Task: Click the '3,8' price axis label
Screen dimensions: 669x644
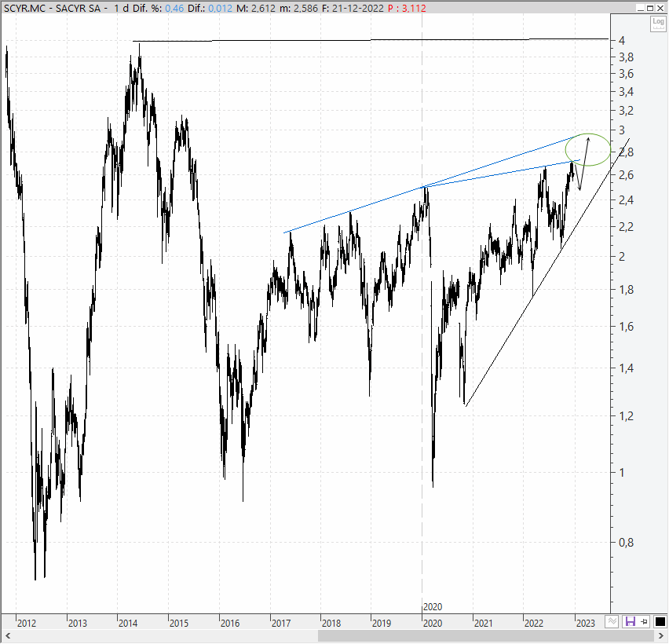Action: 626,57
